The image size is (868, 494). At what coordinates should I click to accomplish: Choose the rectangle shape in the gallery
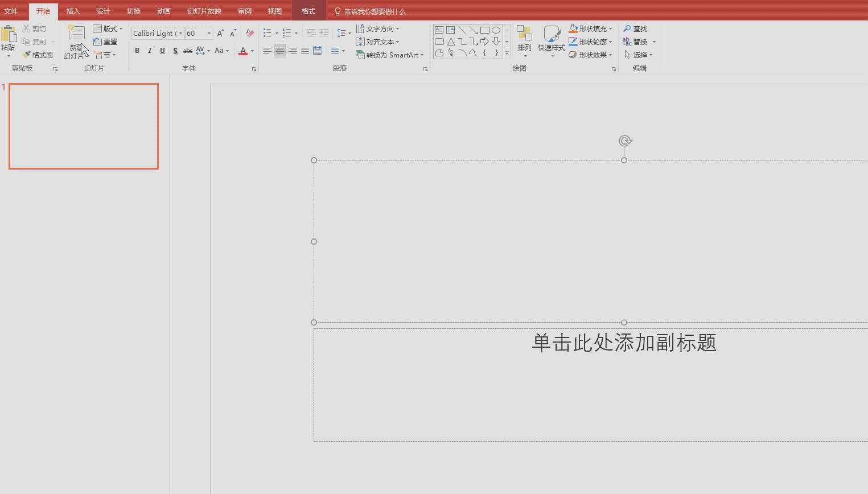(x=484, y=30)
